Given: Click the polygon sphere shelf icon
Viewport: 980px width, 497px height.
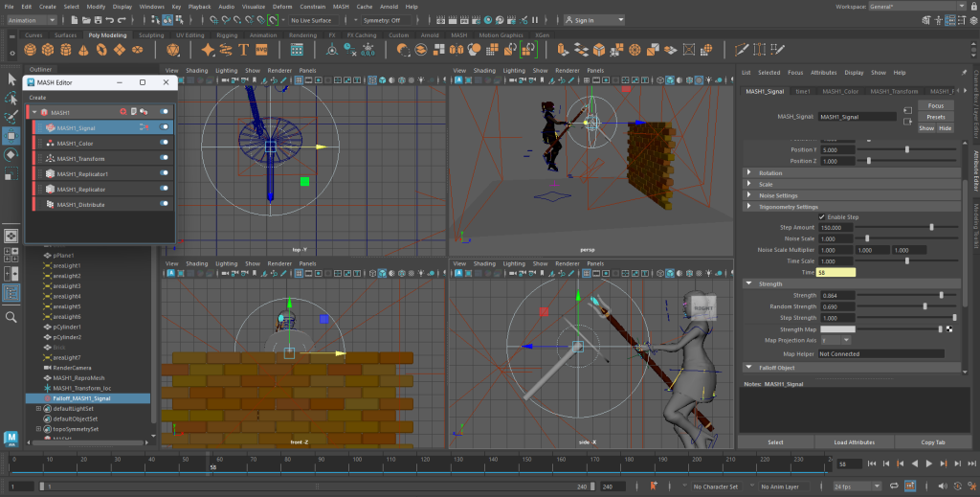Looking at the screenshot, I should [x=32, y=50].
